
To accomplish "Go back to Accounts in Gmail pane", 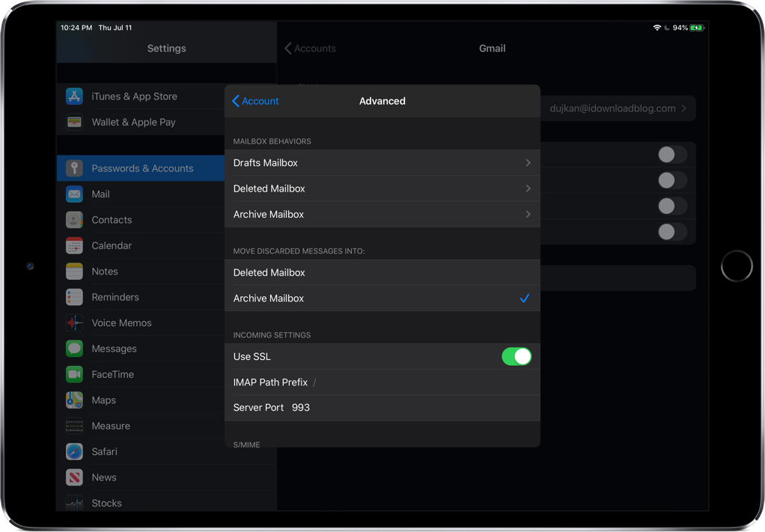I will (x=311, y=49).
